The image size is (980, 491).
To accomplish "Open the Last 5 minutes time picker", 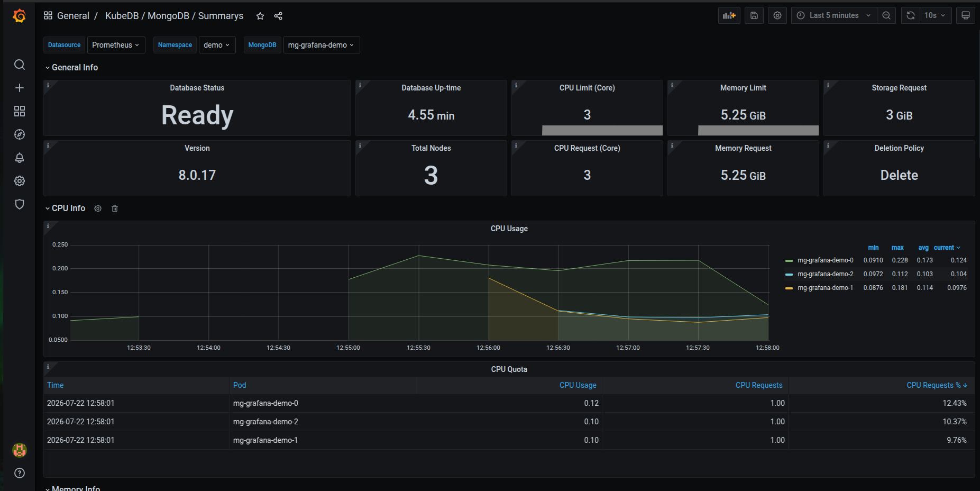I will click(x=834, y=15).
